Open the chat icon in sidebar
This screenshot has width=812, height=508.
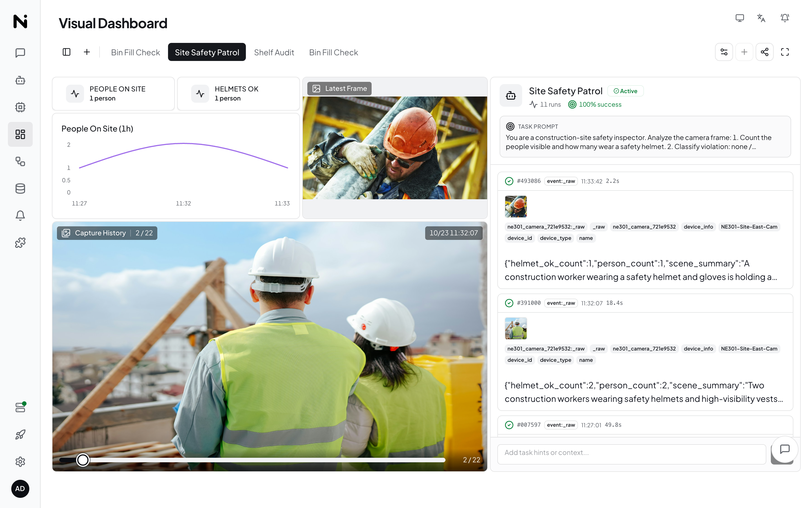pyautogui.click(x=20, y=53)
